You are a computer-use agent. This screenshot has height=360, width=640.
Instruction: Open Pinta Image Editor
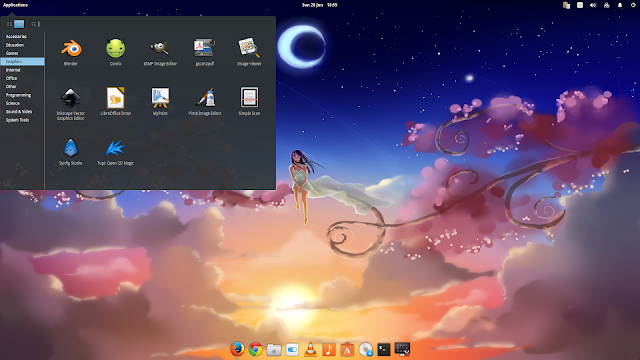click(x=205, y=101)
